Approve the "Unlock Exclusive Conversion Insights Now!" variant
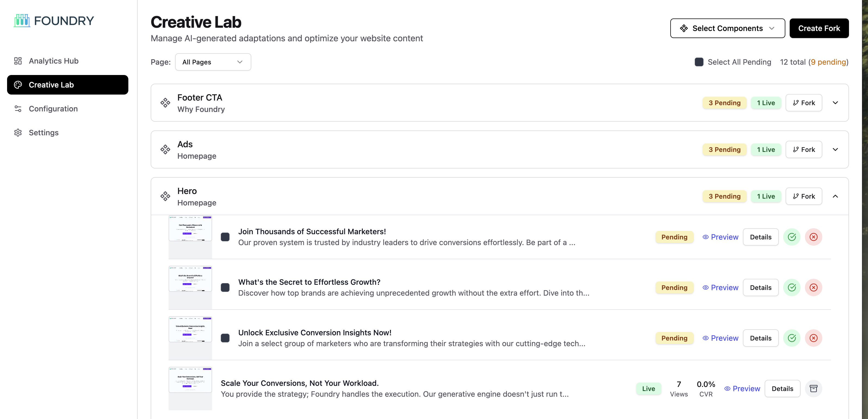The image size is (868, 419). click(792, 338)
